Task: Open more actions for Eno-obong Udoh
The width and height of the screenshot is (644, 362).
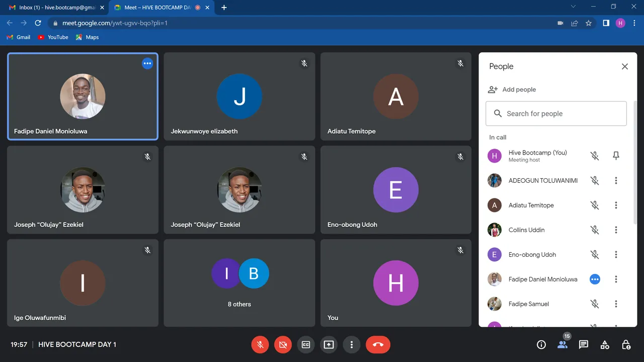Action: coord(616,255)
